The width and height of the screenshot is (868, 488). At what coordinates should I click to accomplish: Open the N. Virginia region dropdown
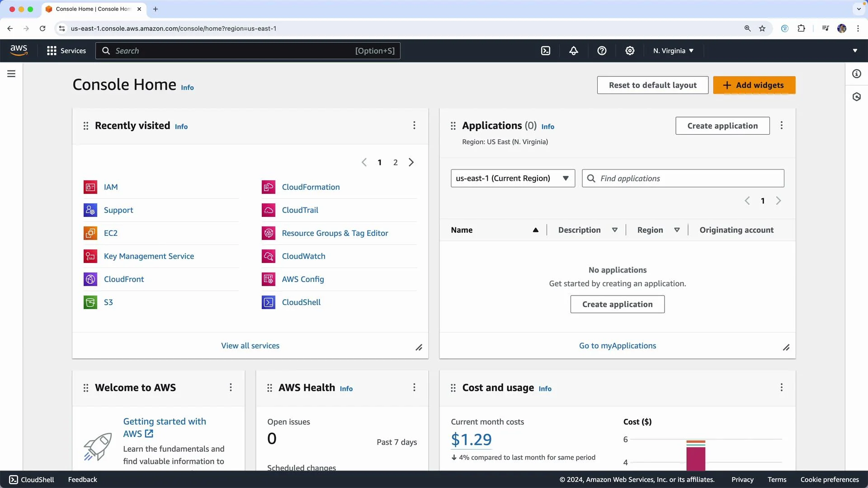[x=673, y=51]
